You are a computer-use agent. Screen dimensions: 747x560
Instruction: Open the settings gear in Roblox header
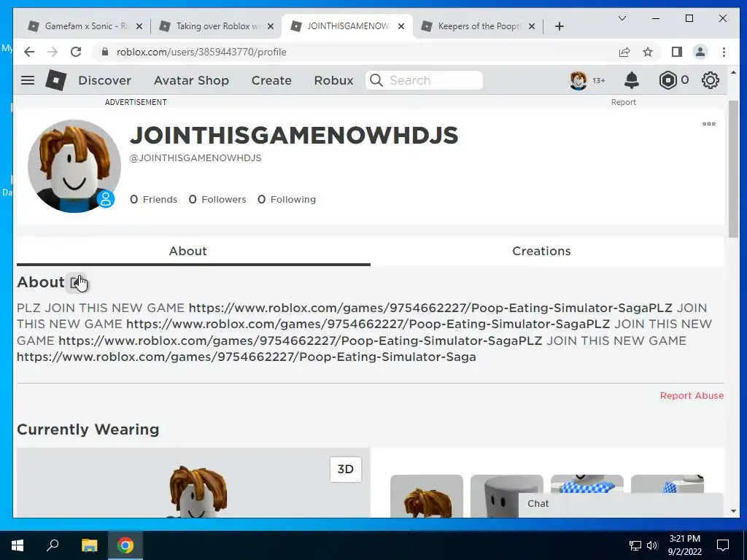pos(710,80)
